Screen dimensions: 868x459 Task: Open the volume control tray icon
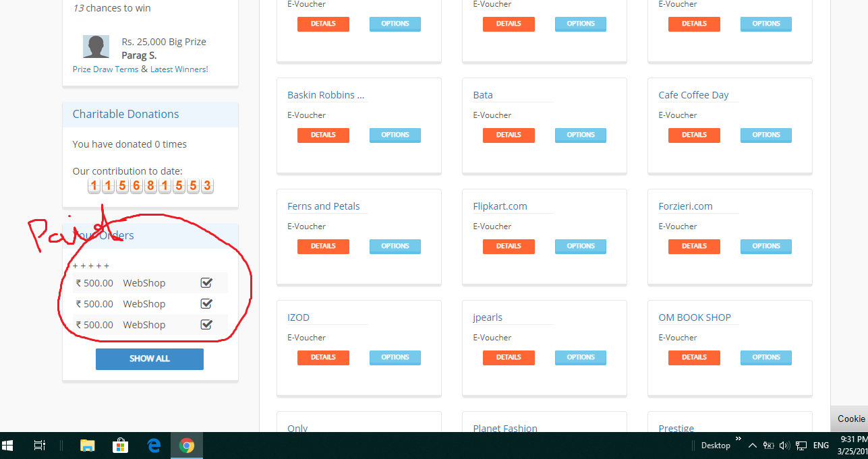[x=784, y=446]
